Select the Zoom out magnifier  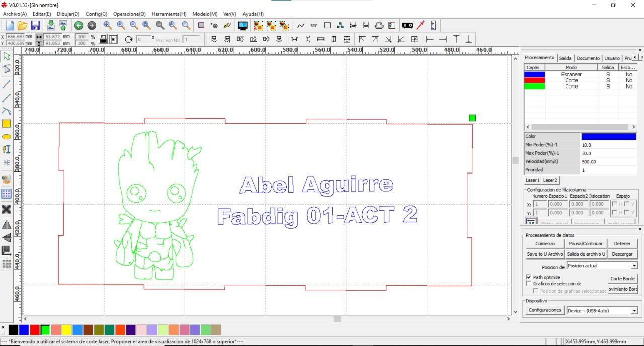pyautogui.click(x=134, y=25)
